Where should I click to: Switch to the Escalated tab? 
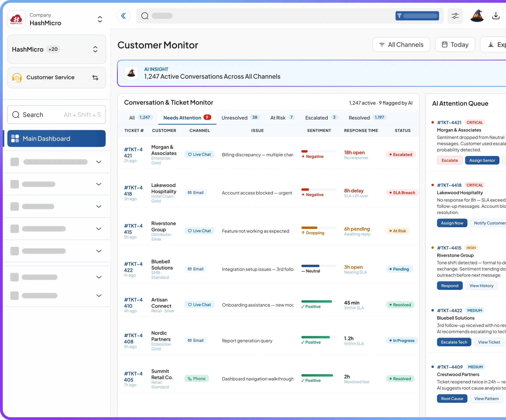click(x=322, y=118)
